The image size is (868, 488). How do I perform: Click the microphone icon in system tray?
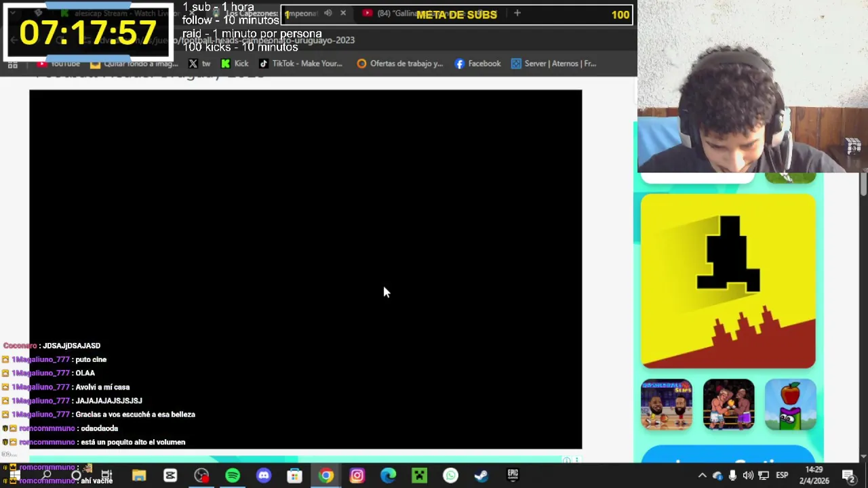tap(733, 476)
